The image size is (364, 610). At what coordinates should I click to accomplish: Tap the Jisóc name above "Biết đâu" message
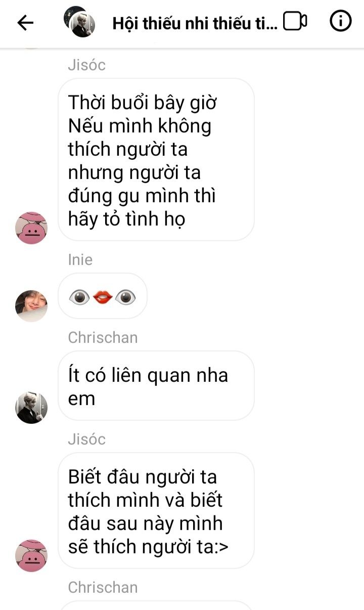[87, 439]
